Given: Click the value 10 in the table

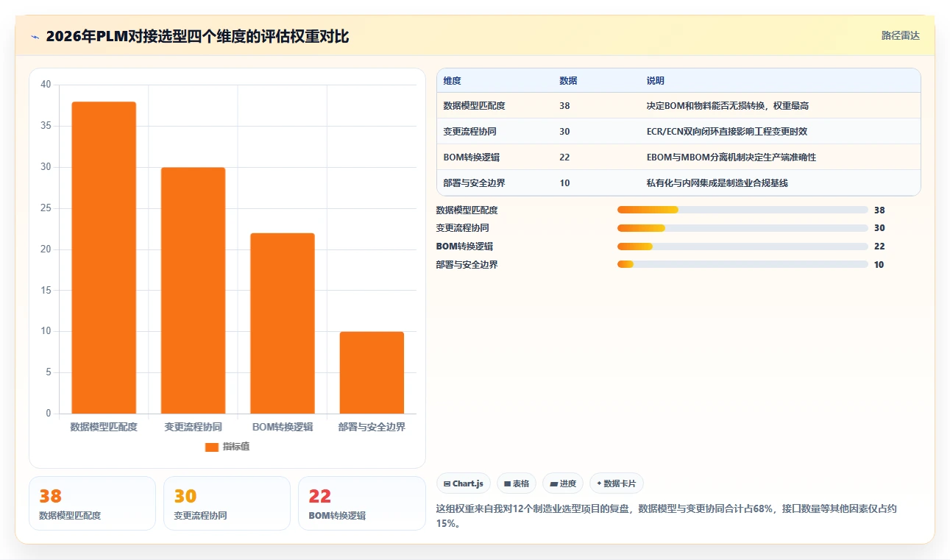Looking at the screenshot, I should click(564, 183).
